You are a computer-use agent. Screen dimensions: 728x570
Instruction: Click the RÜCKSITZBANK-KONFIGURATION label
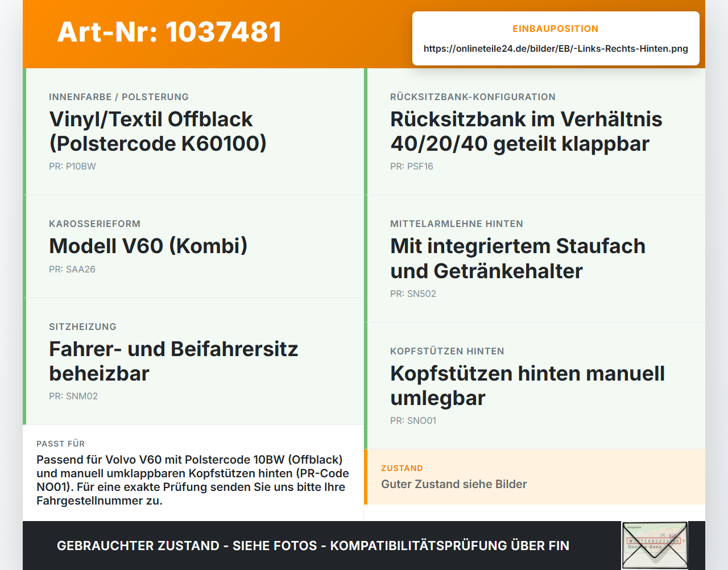point(473,97)
